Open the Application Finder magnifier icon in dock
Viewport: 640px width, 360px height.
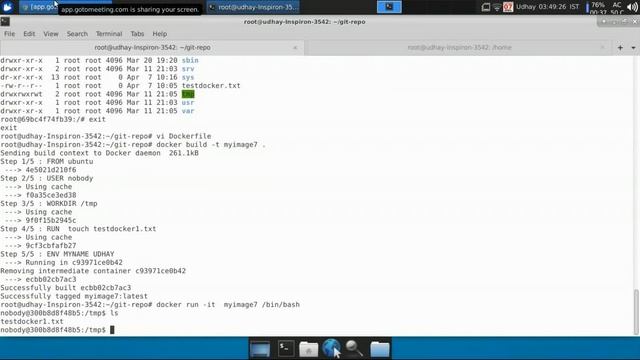[354, 349]
